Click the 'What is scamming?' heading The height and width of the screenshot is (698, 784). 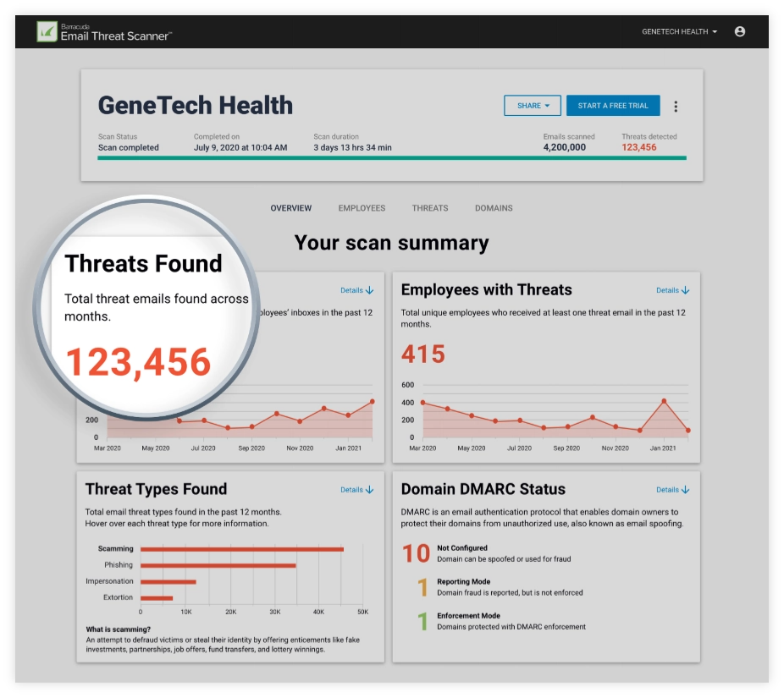click(x=118, y=629)
